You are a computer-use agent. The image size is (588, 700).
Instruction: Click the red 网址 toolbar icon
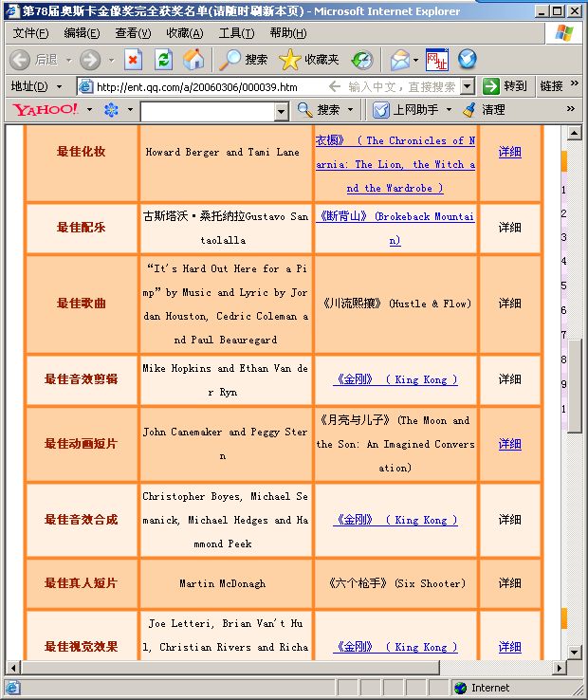[436, 60]
